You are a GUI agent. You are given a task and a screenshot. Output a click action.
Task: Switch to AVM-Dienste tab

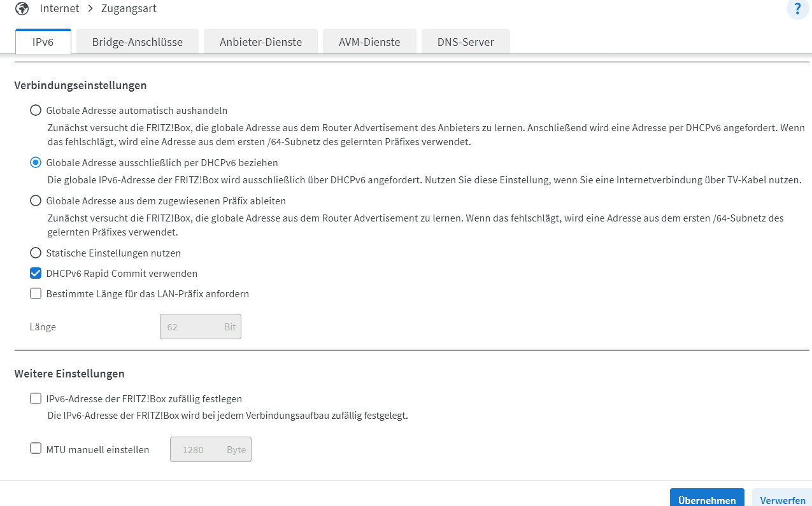[369, 42]
